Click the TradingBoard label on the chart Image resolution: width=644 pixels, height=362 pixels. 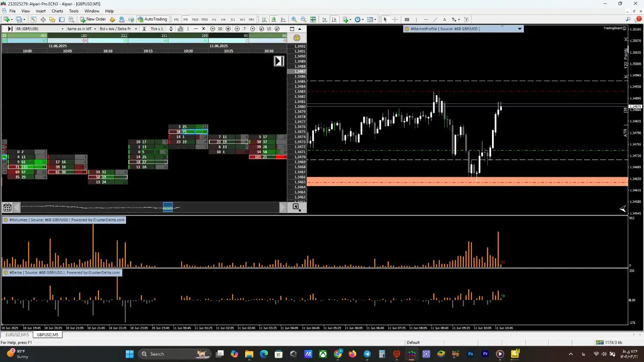tap(612, 28)
